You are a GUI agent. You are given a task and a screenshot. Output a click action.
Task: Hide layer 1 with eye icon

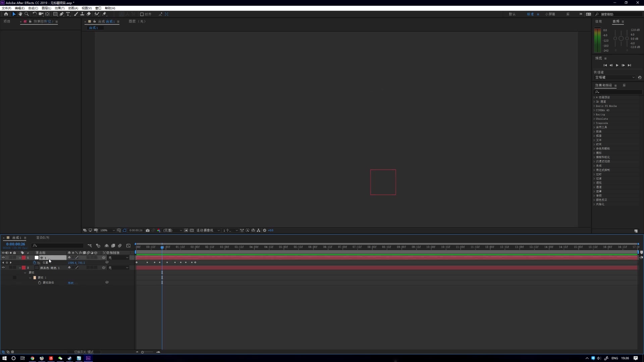tap(3, 258)
